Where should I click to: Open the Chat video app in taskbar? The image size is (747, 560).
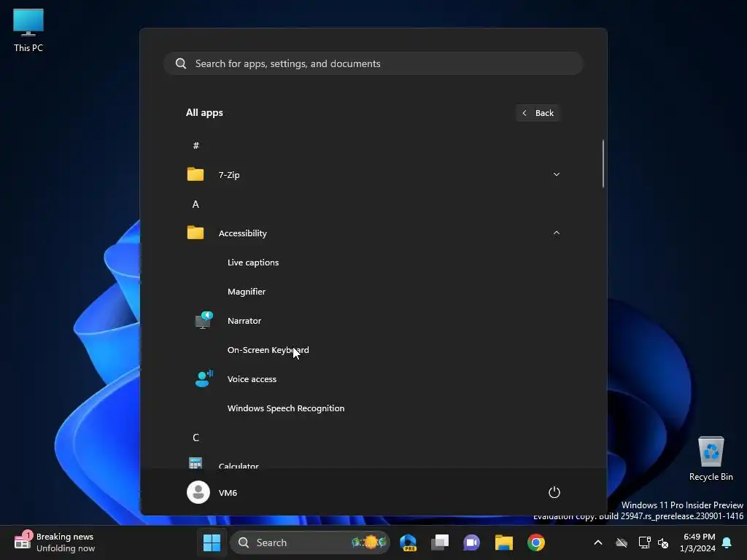coord(472,542)
